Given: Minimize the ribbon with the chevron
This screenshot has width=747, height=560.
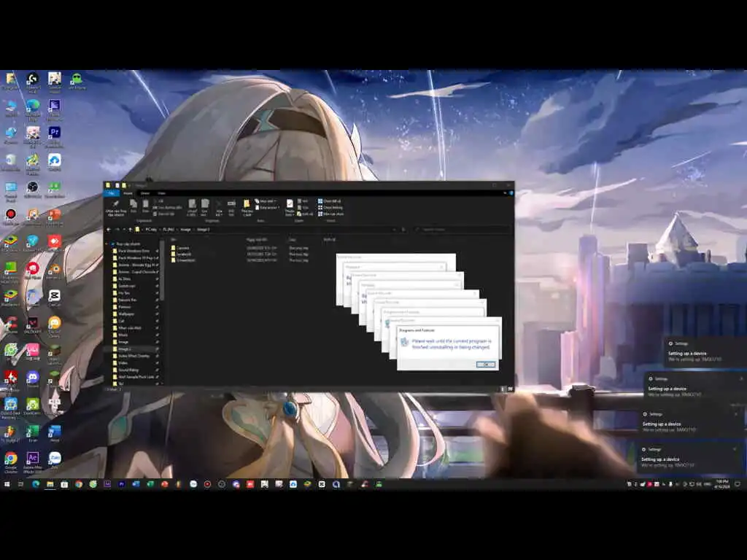Looking at the screenshot, I should (x=505, y=193).
